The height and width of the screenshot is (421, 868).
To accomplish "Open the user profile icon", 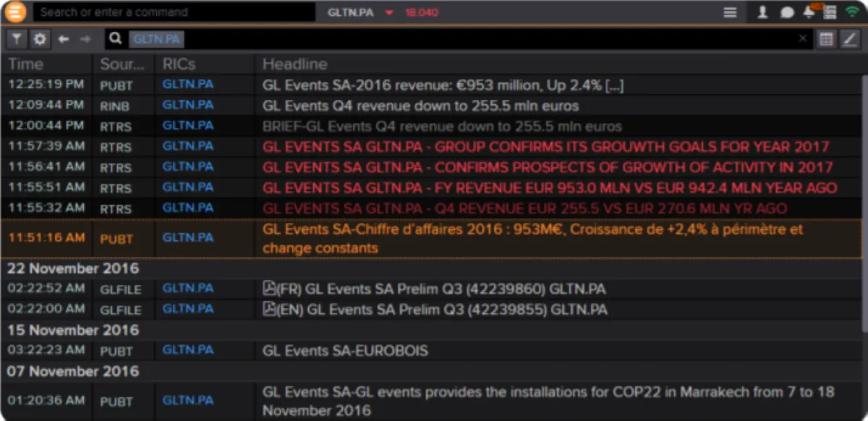I will coord(762,12).
